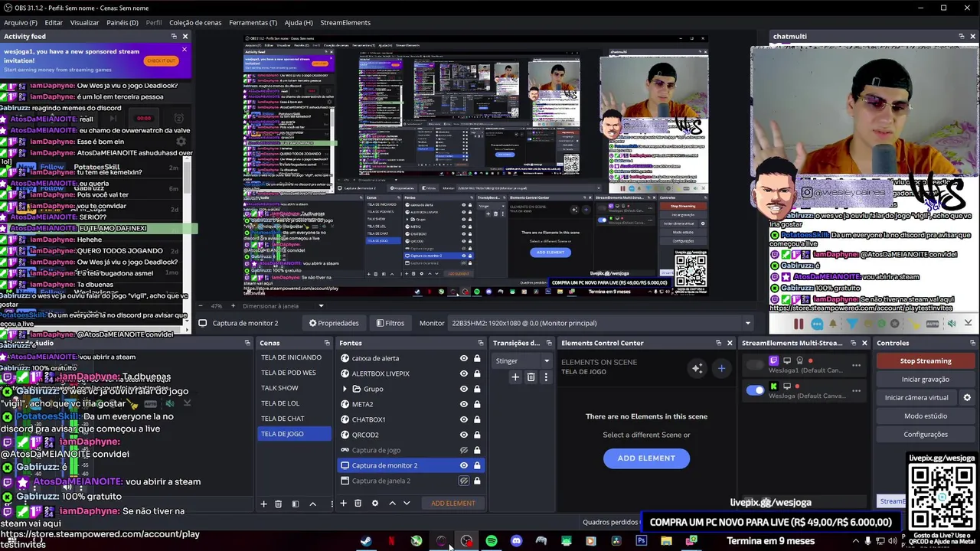Undock the Cenas panel
This screenshot has height=551, width=980.
pos(327,343)
